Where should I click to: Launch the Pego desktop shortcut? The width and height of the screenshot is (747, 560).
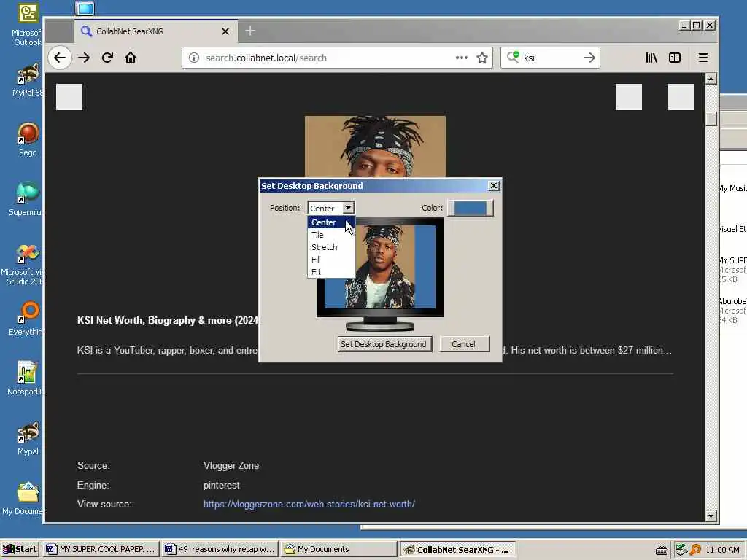28,139
